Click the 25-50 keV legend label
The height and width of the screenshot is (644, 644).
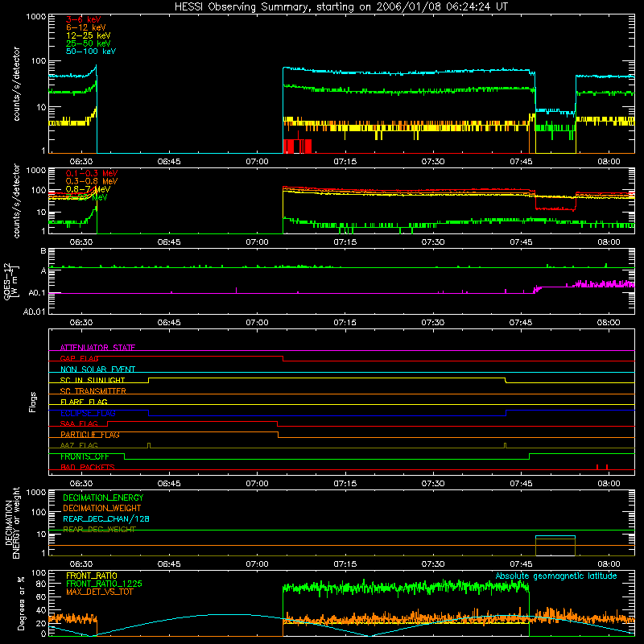88,43
